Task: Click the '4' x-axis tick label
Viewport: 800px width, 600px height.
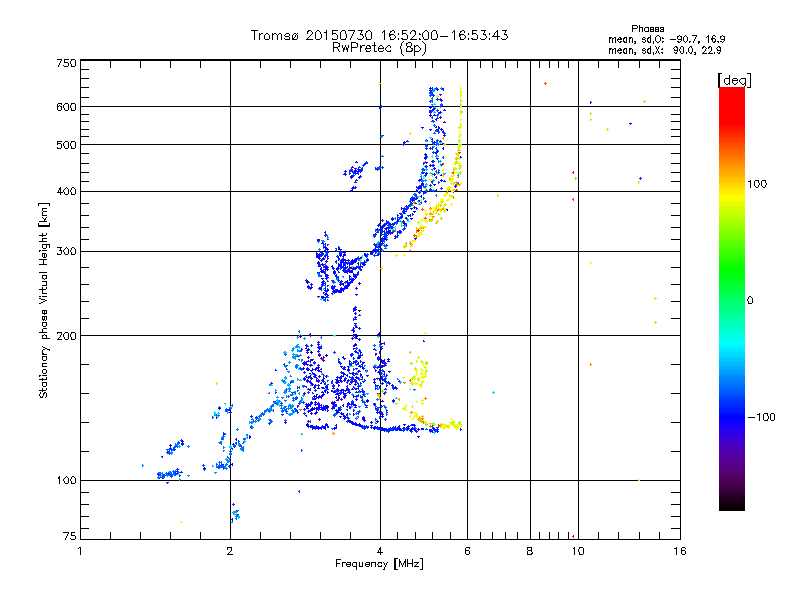Action: (x=380, y=551)
